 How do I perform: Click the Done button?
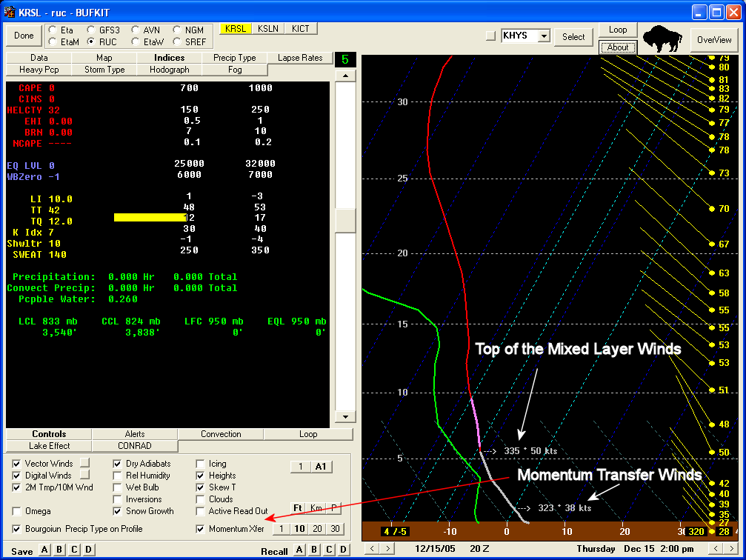tap(24, 36)
